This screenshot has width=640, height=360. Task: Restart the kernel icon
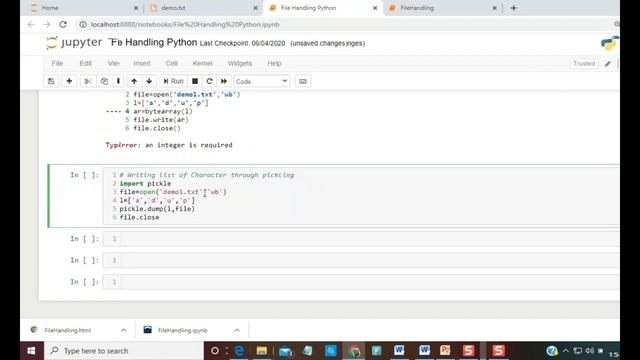pos(209,81)
